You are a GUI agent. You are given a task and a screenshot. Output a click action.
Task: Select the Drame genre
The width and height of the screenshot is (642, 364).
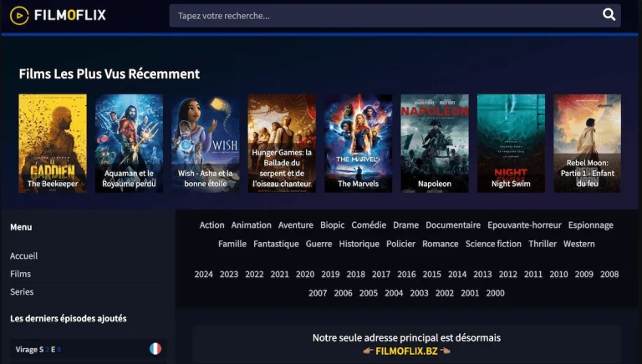pos(405,225)
